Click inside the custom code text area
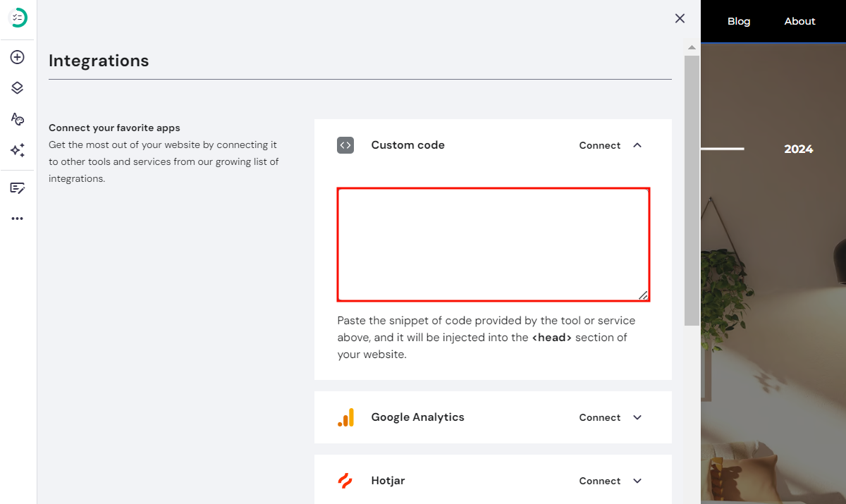The height and width of the screenshot is (504, 846). click(x=493, y=243)
